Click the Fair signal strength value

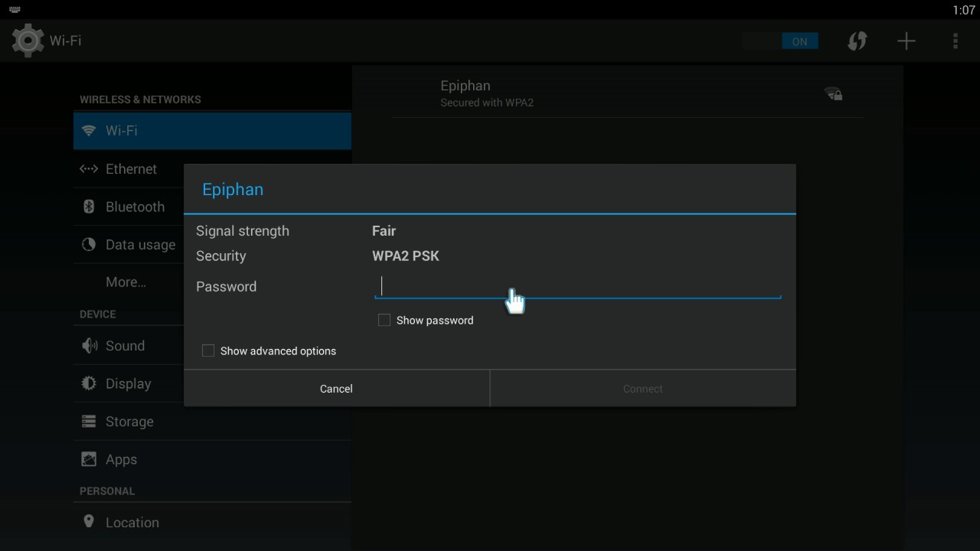[x=384, y=231]
